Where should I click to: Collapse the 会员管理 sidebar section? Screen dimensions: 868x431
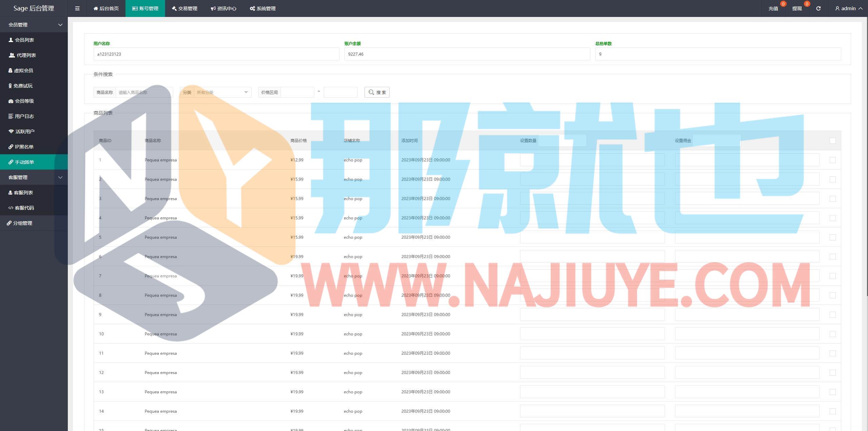coord(34,25)
